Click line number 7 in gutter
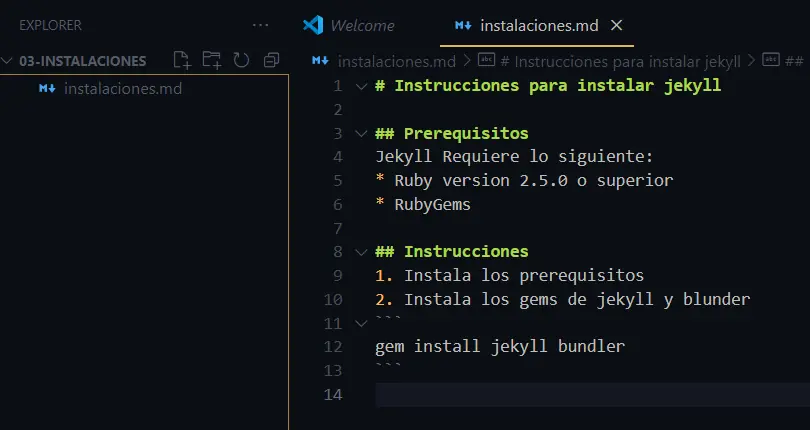Viewport: 810px width, 430px height. click(338, 228)
